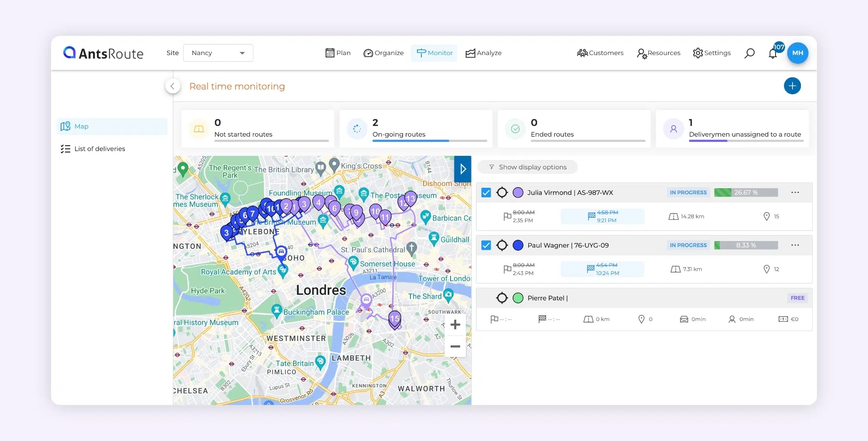This screenshot has width=868, height=441.
Task: Click purple map stop marker 13
Action: [x=410, y=200]
